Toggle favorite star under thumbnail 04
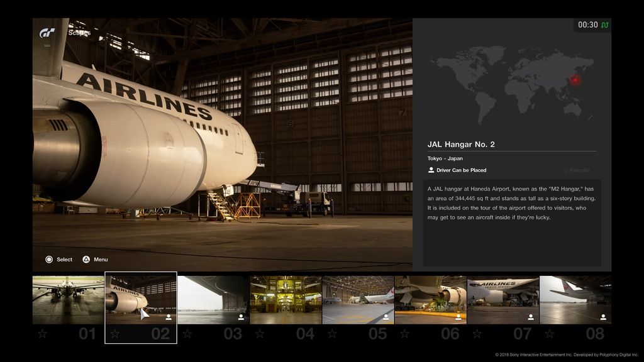 [259, 334]
